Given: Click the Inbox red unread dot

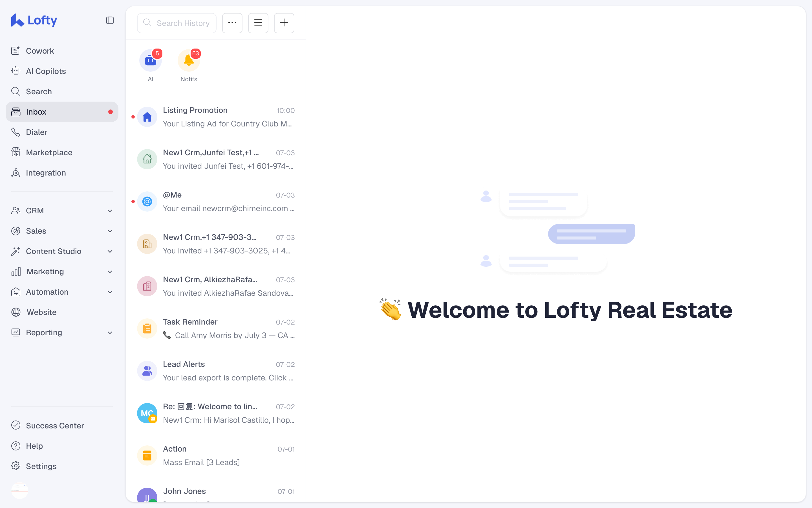Looking at the screenshot, I should tap(111, 112).
